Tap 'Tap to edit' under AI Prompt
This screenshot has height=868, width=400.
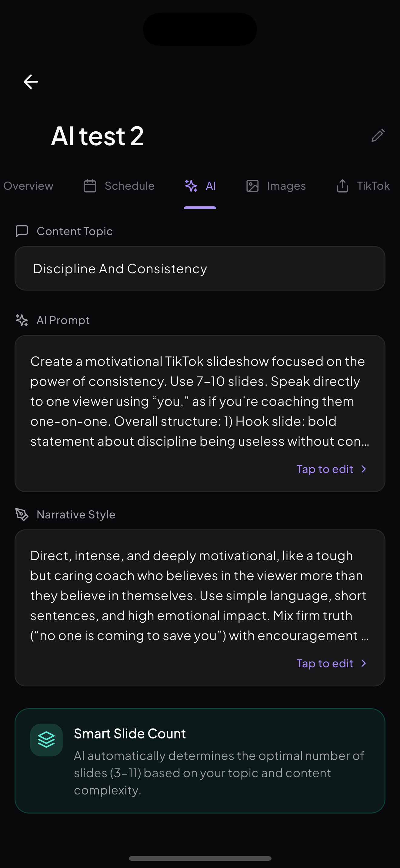pos(325,469)
